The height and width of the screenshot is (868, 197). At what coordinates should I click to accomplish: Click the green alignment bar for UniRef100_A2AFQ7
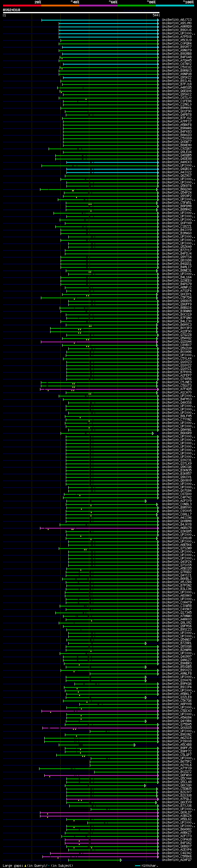click(x=95, y=860)
